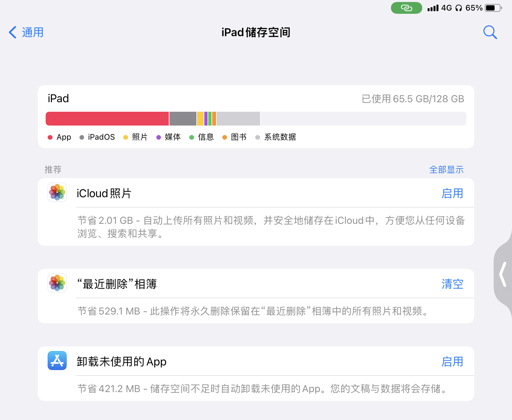Tap the Photos icon beside 最近删除 相簿
The image size is (512, 420).
tap(57, 283)
